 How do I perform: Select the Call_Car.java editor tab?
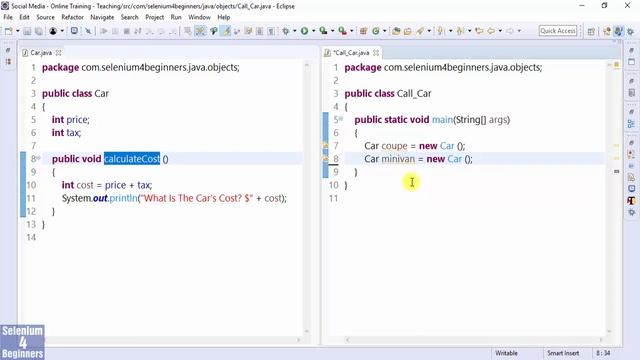pos(351,53)
